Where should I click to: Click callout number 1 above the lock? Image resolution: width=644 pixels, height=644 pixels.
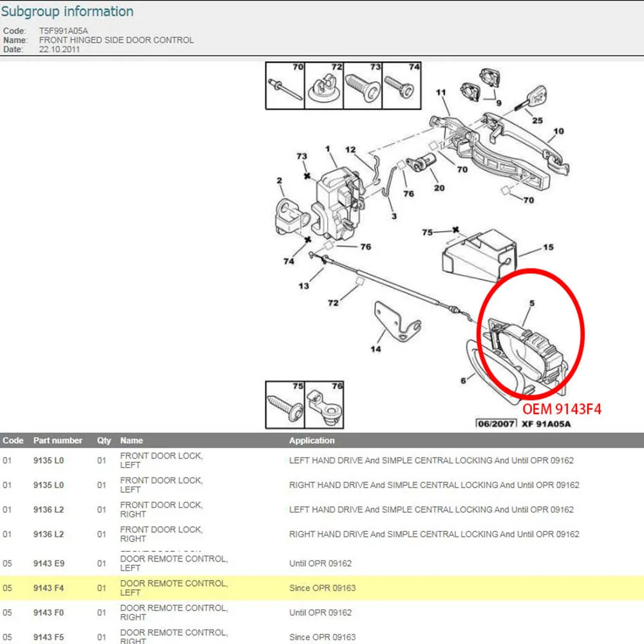(x=327, y=149)
